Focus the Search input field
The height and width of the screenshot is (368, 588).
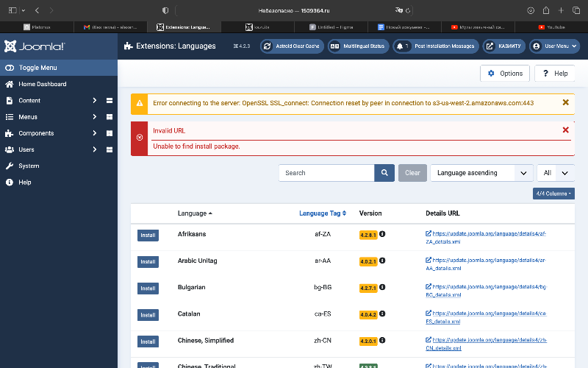[x=326, y=173]
